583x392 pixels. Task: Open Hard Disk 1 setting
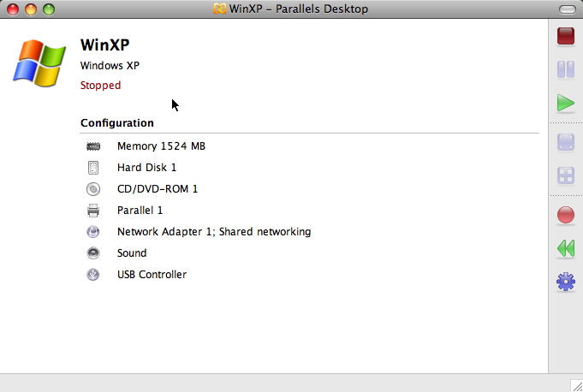[x=146, y=168]
